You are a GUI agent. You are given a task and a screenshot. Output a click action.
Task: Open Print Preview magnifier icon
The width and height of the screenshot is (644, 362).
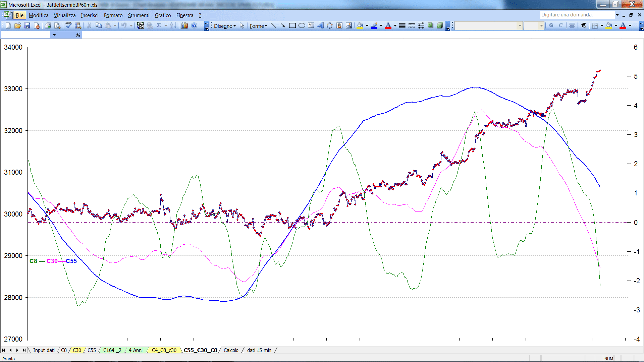57,25
